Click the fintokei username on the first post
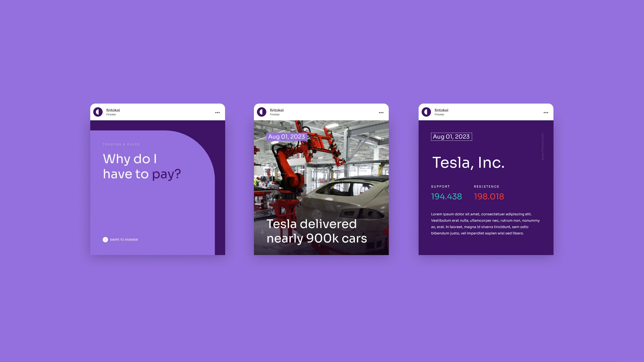Image resolution: width=644 pixels, height=362 pixels. click(x=113, y=110)
